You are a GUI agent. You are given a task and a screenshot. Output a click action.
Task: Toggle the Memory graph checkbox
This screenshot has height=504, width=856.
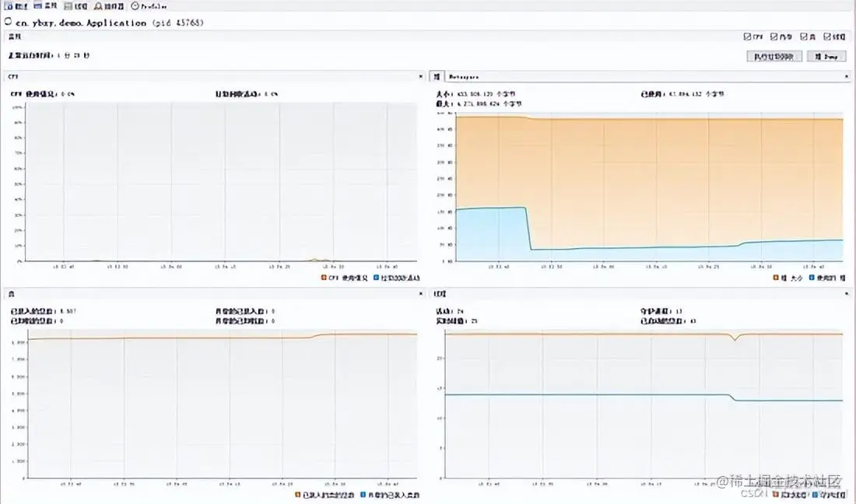[x=774, y=37]
